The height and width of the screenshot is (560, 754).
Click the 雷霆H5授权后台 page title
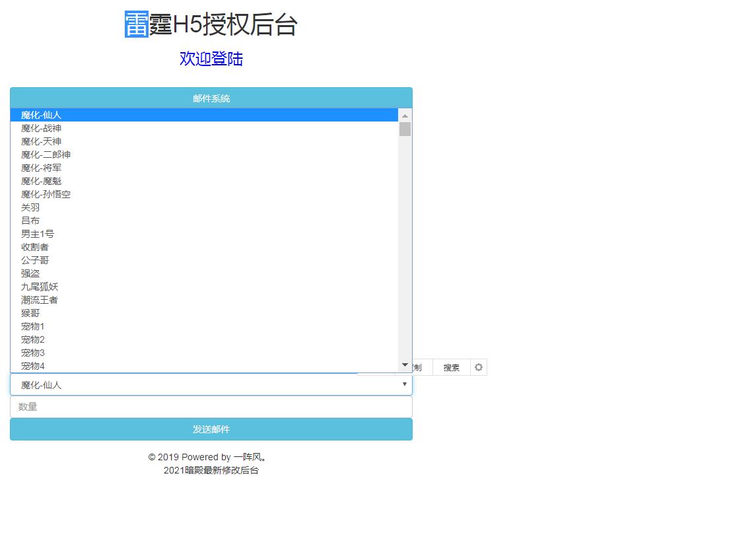click(x=211, y=25)
